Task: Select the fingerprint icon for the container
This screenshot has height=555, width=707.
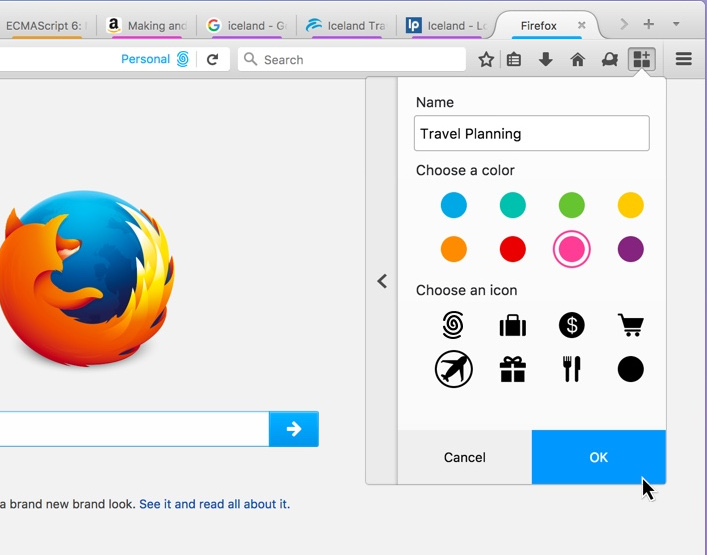Action: pos(453,325)
